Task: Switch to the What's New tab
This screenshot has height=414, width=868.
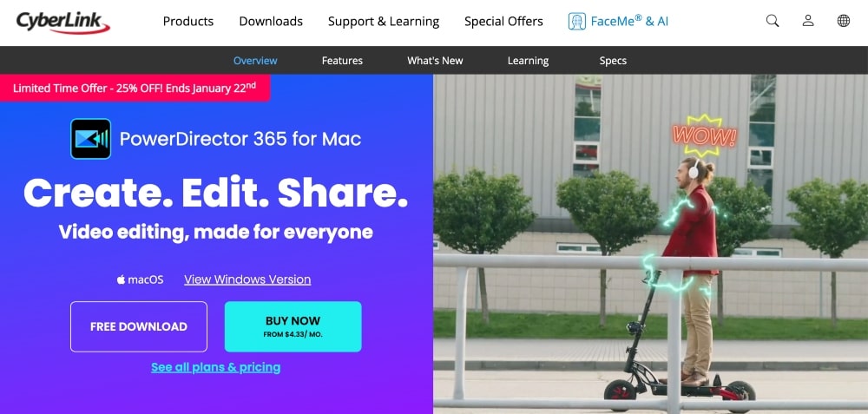Action: point(435,61)
